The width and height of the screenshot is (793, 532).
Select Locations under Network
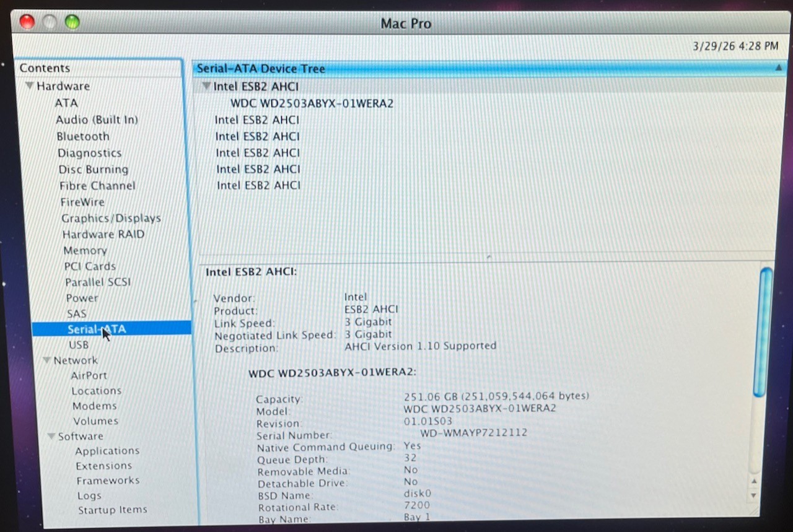96,391
